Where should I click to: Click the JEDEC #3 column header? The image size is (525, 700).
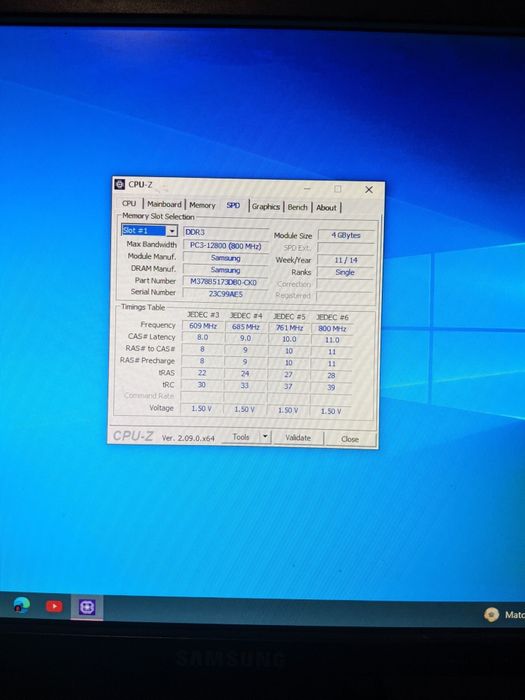[203, 315]
